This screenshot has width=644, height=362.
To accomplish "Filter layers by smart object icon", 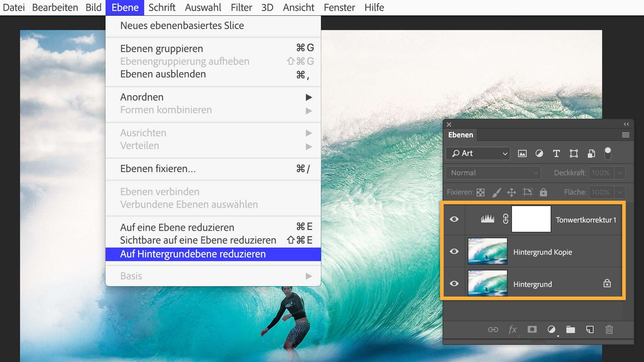I will pyautogui.click(x=591, y=153).
